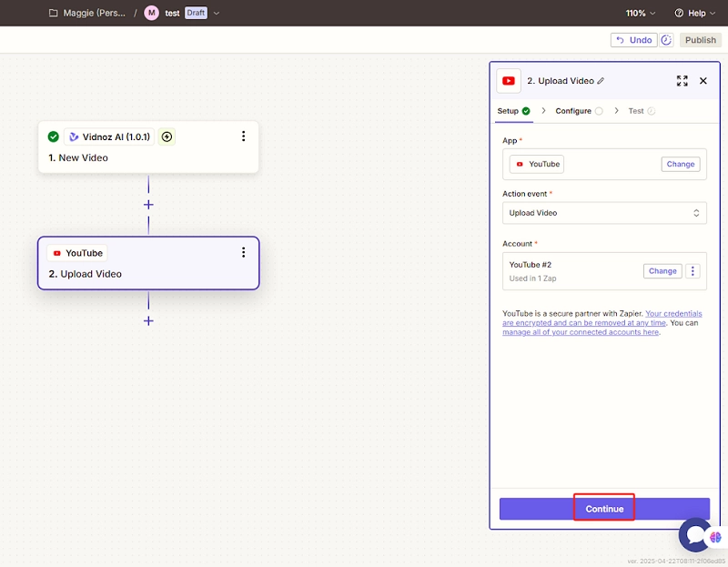This screenshot has height=567, width=728.
Task: Expand the Help menu
Action: click(x=695, y=14)
